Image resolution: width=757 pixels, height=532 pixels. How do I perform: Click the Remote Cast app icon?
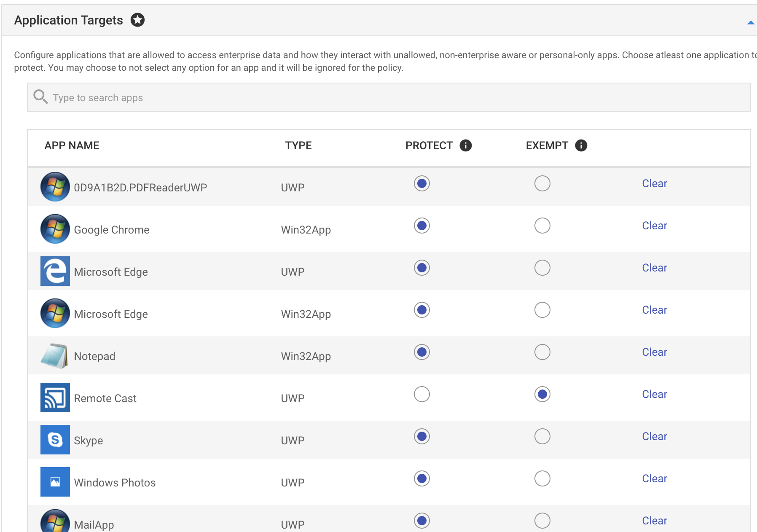tap(55, 398)
